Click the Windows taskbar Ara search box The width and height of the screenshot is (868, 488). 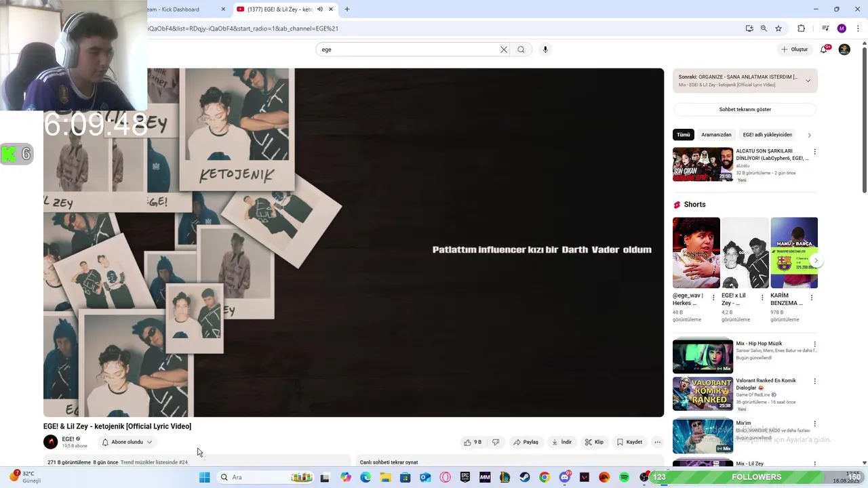(264, 477)
